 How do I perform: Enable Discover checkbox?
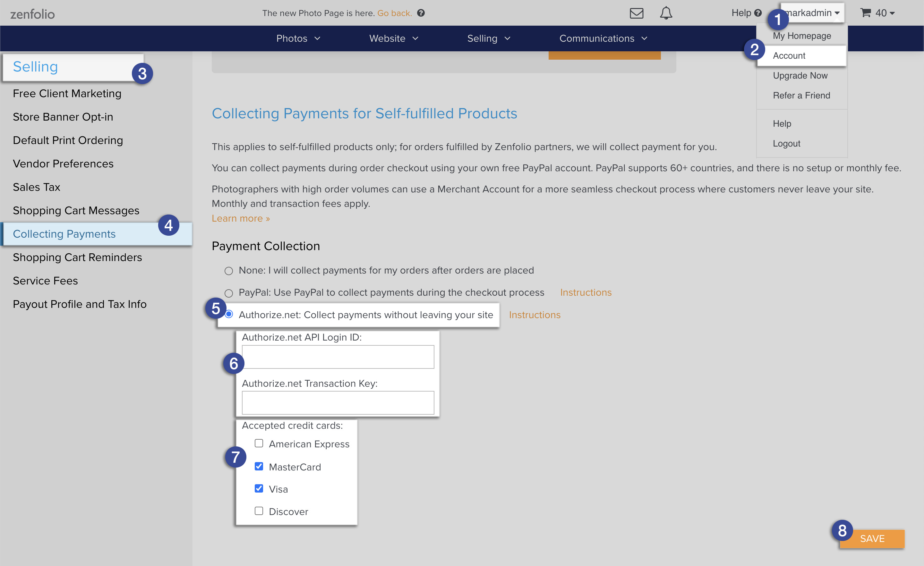[259, 511]
